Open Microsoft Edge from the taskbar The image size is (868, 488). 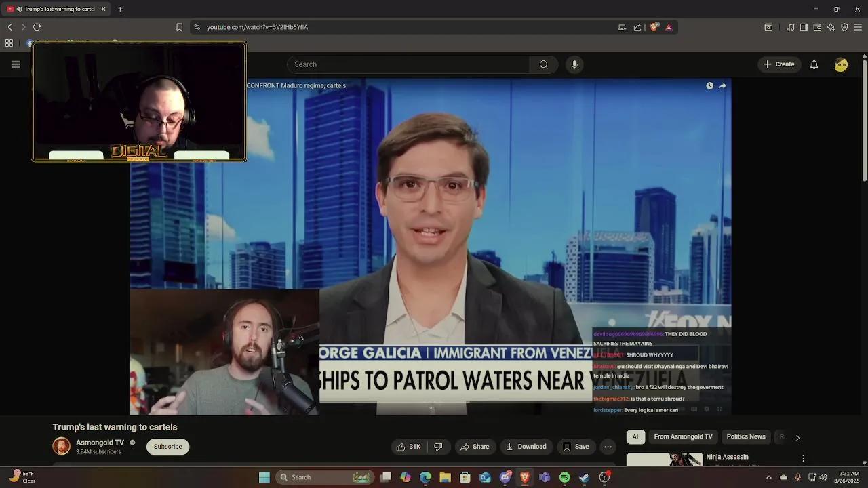425,477
